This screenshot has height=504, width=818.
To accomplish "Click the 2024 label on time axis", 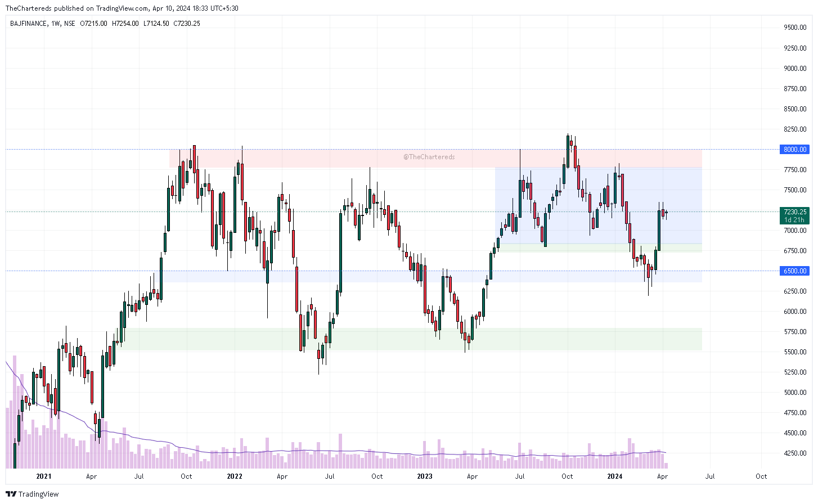I will click(x=615, y=476).
